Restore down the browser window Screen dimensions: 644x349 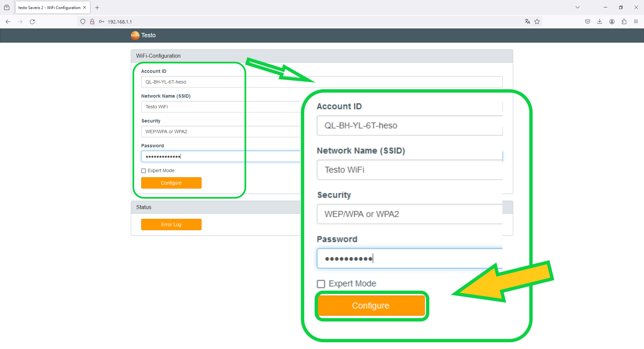pos(621,7)
